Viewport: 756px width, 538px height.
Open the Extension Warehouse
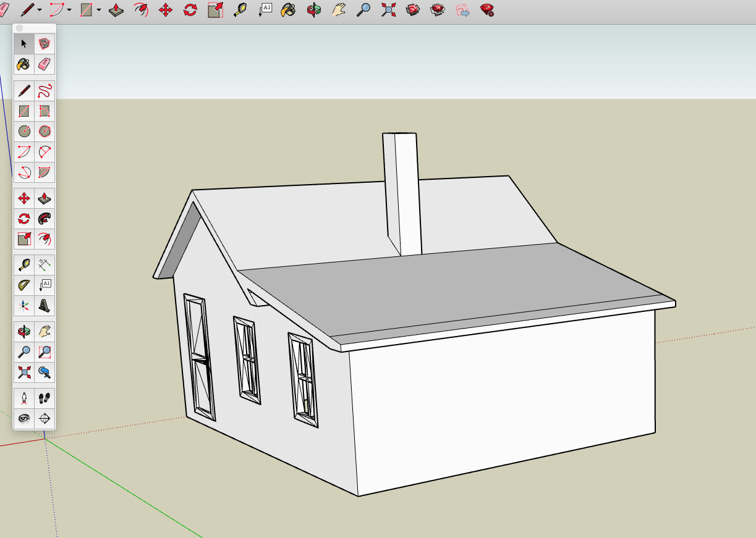point(438,9)
